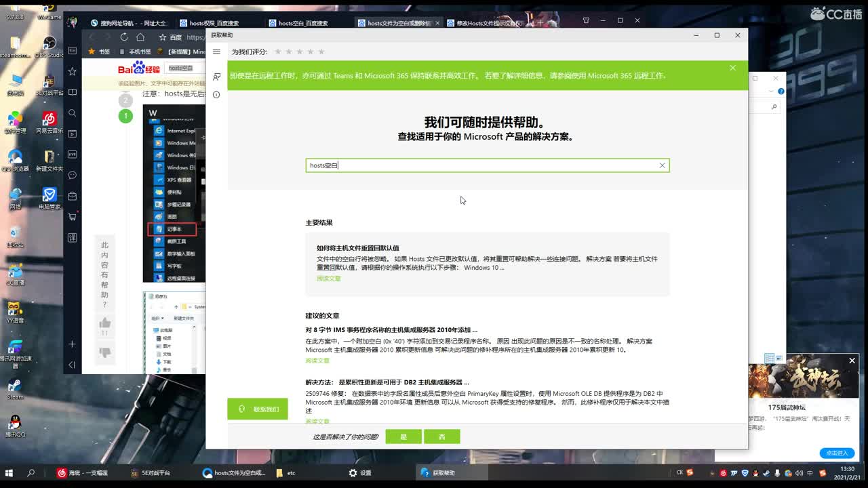Viewport: 868px width, 488px height.
Task: Click the clock showing 13:30
Action: (847, 473)
